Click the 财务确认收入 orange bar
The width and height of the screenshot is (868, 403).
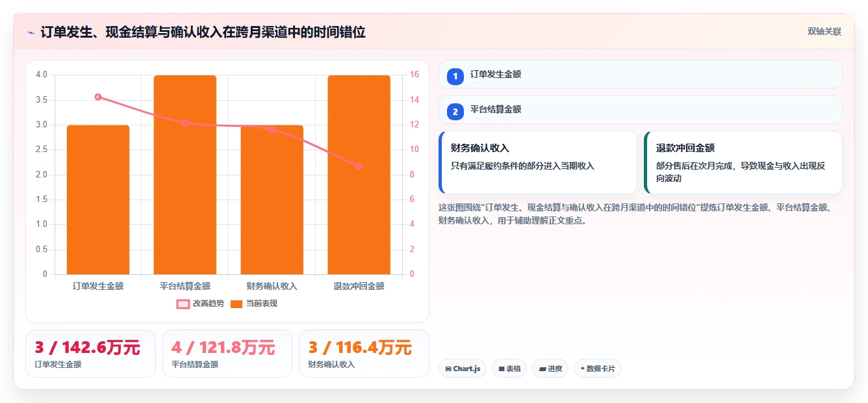[x=272, y=200]
